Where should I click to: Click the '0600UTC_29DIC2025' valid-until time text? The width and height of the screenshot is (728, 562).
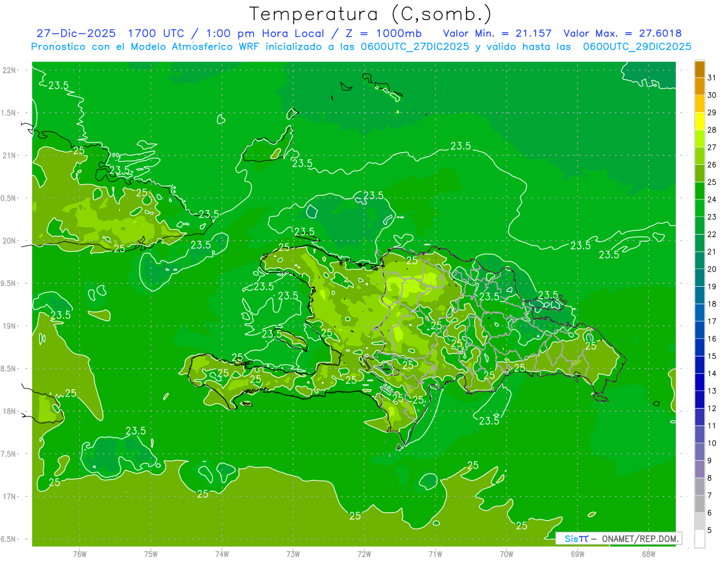(x=637, y=47)
